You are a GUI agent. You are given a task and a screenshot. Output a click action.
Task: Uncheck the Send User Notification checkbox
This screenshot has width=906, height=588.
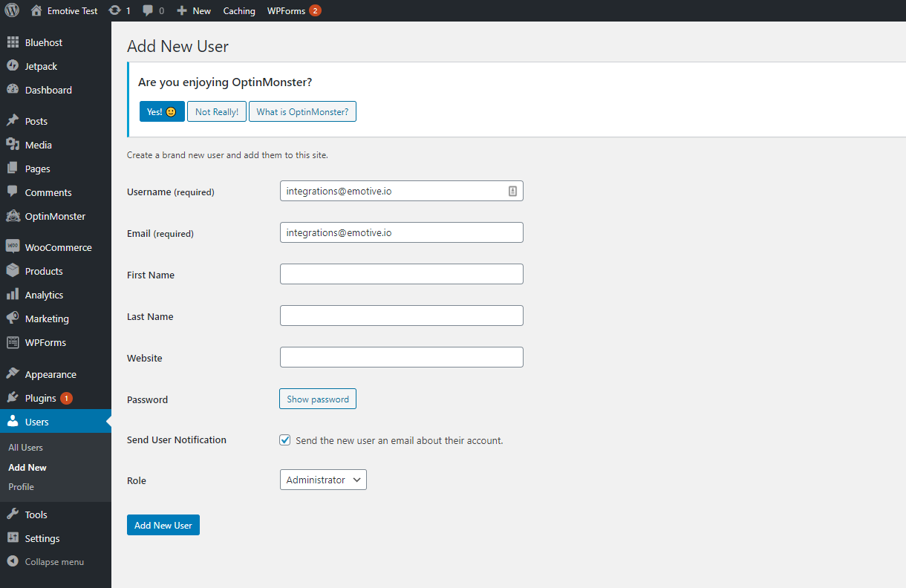[x=284, y=440]
